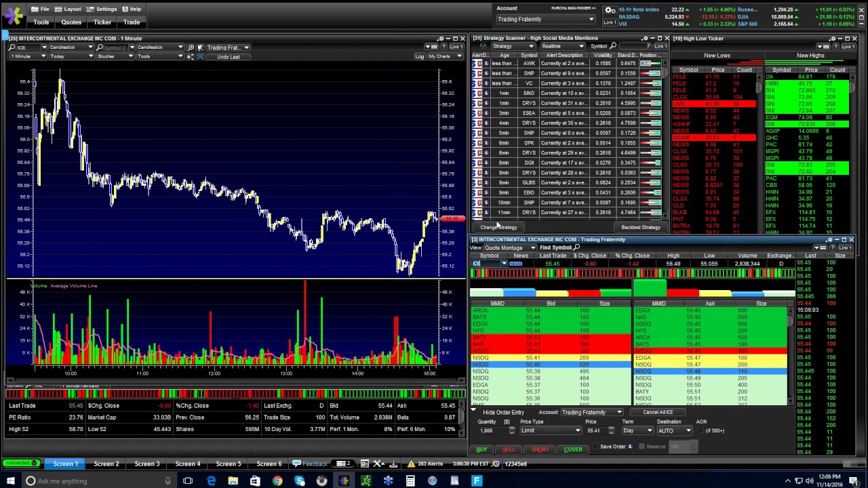Open the Help menu

click(x=132, y=9)
